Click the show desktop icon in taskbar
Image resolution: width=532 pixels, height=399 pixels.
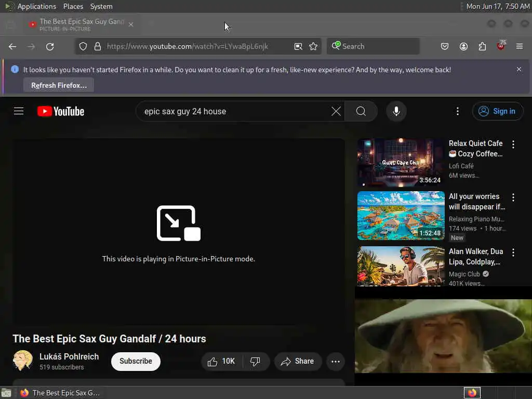[6, 393]
